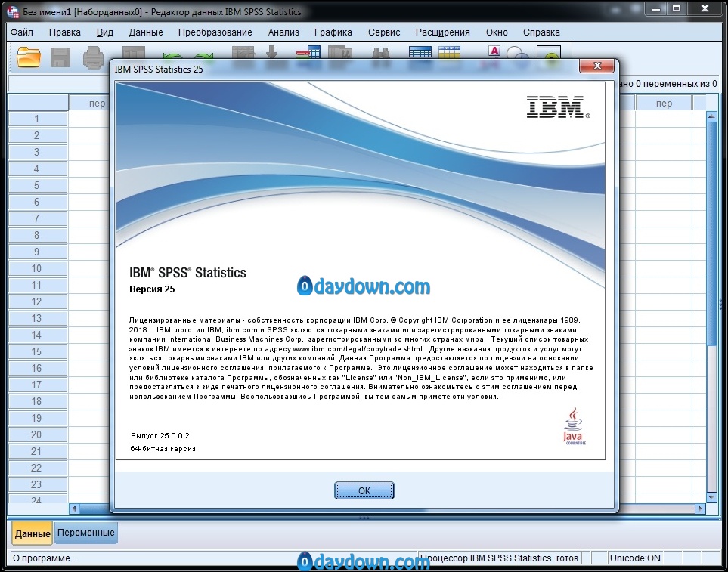Click 'Unicode:ON' in the status bar
Viewport: 728px width, 572px height.
635,558
